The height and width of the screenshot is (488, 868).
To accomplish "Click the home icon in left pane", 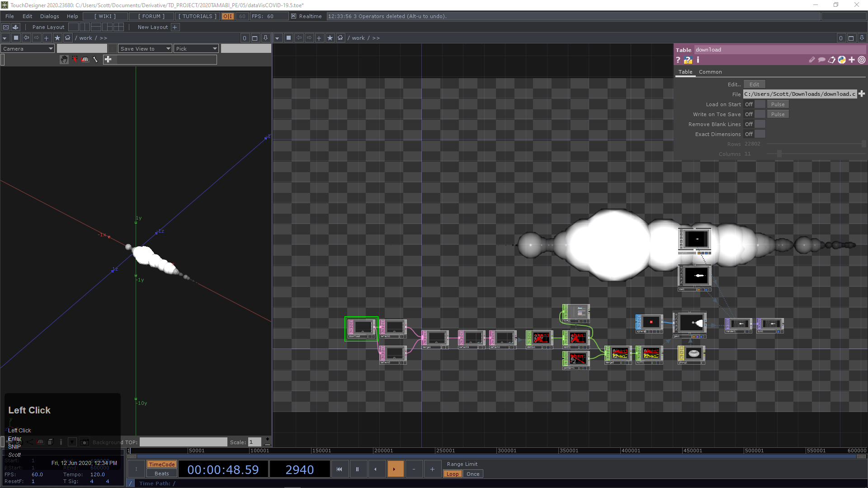I will point(68,38).
